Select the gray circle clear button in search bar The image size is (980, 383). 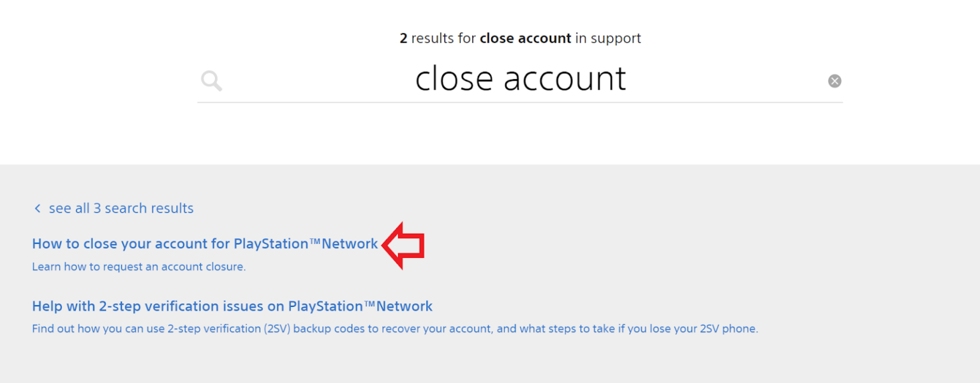tap(835, 80)
